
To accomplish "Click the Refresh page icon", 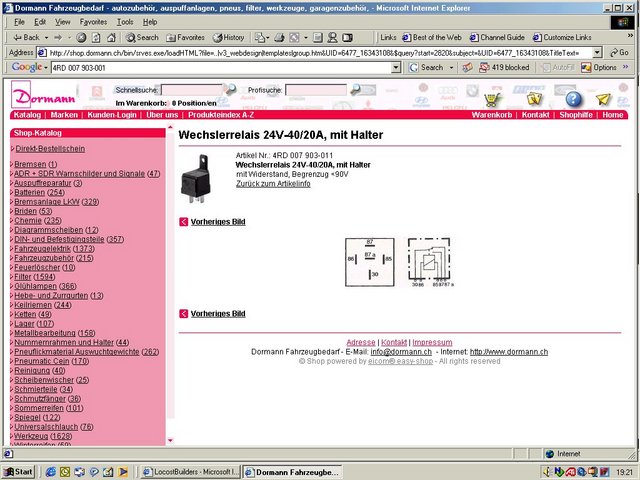I will (96, 38).
